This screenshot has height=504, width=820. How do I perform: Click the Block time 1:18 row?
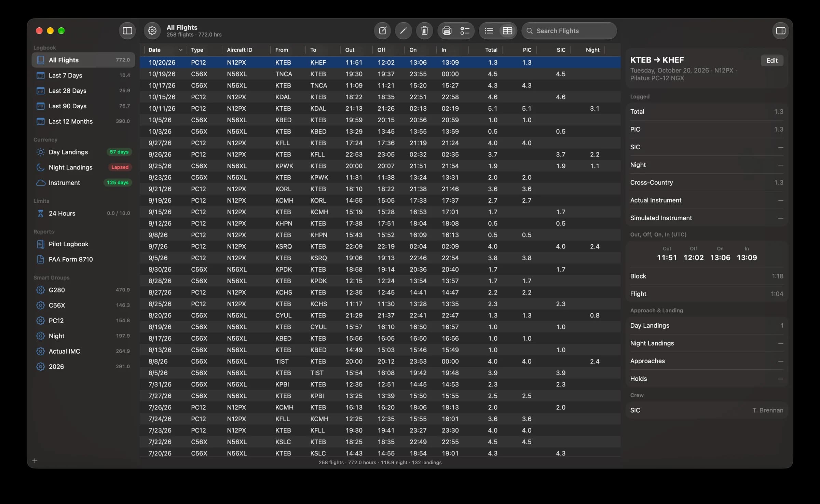coord(707,276)
